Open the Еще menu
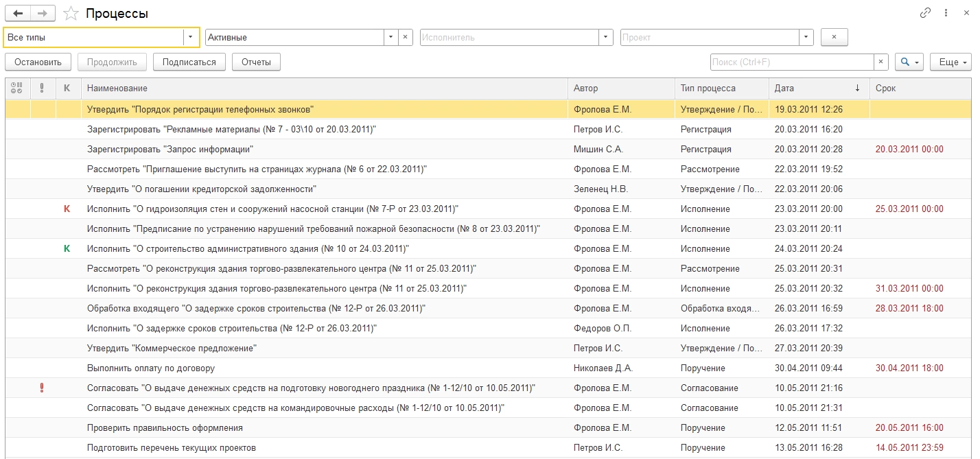Viewport: 980px width, 459px height. point(951,62)
